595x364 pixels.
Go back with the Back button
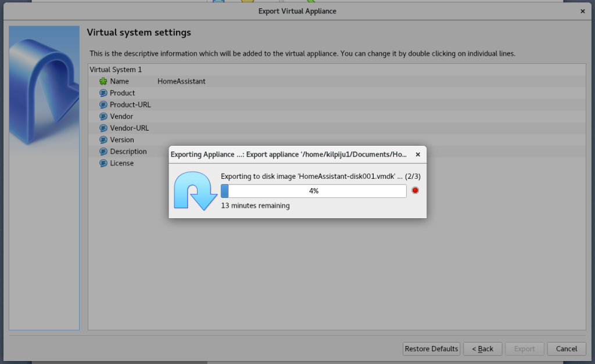tap(482, 349)
